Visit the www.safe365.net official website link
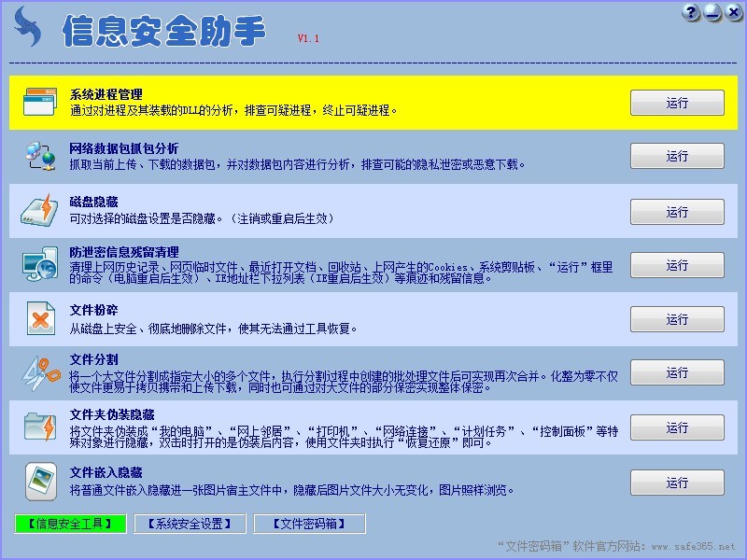This screenshot has width=747, height=560. click(x=692, y=546)
